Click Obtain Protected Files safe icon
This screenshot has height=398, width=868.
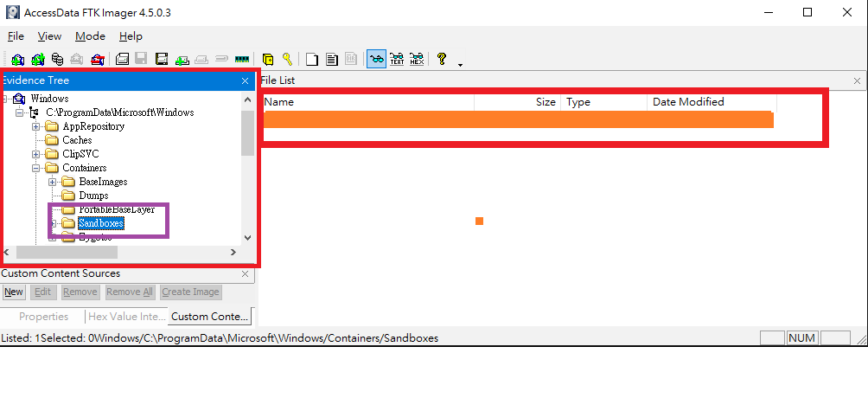268,59
